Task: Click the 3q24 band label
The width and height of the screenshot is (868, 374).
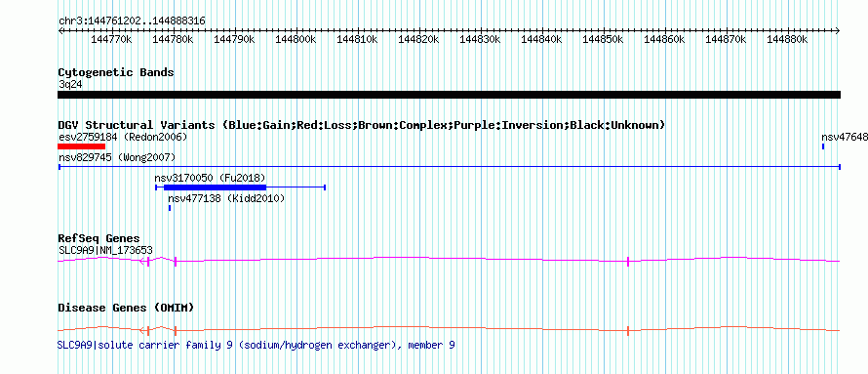Action: click(x=70, y=84)
